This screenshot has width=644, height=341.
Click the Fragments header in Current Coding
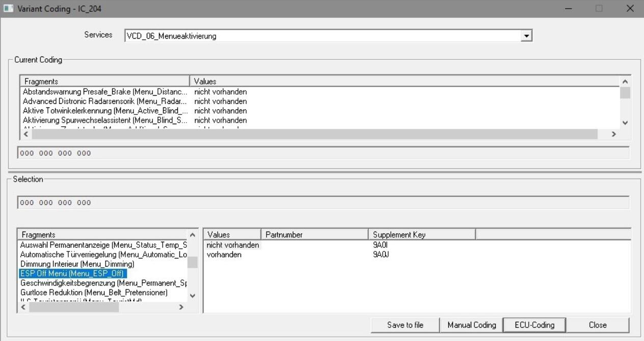point(104,81)
